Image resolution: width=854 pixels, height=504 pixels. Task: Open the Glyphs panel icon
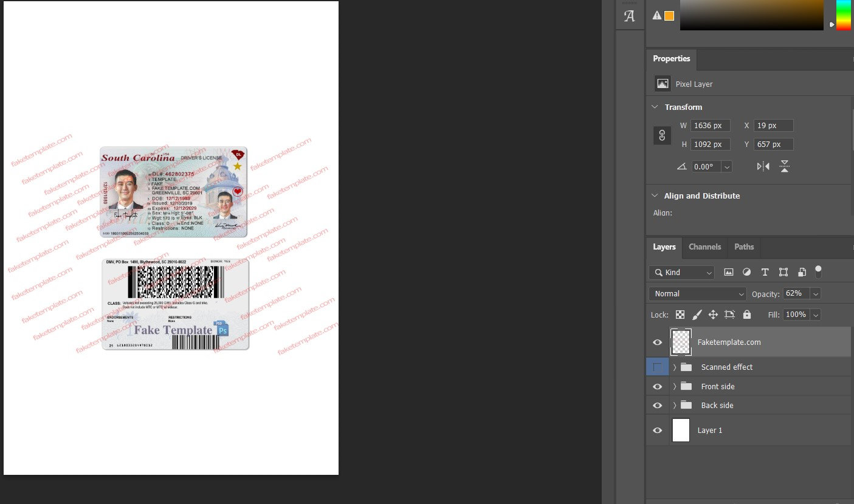point(629,16)
